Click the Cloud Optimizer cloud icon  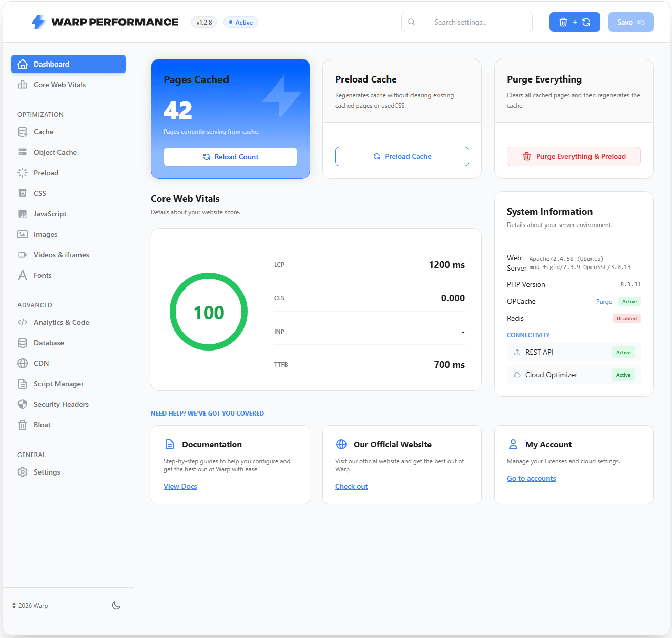(x=517, y=375)
